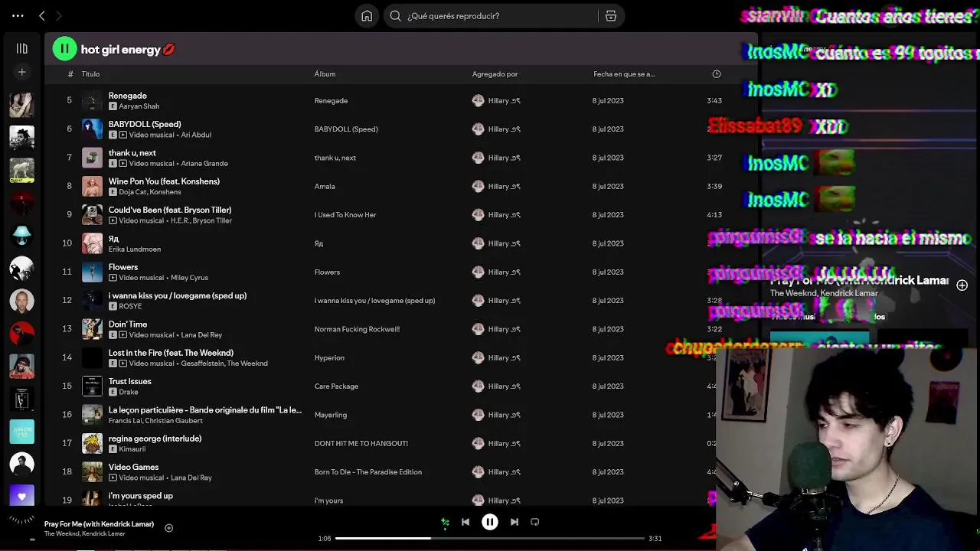Screen dimensions: 980x551
Task: Open the Browse icon inside the search bar
Action: 611,15
